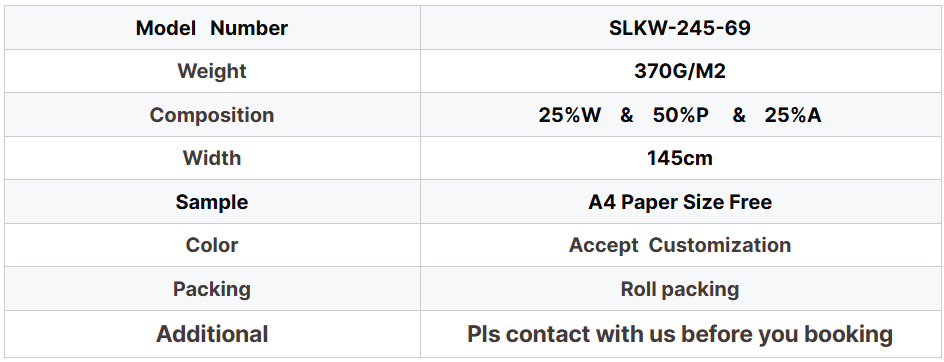Select the Accept Customization value

(680, 245)
